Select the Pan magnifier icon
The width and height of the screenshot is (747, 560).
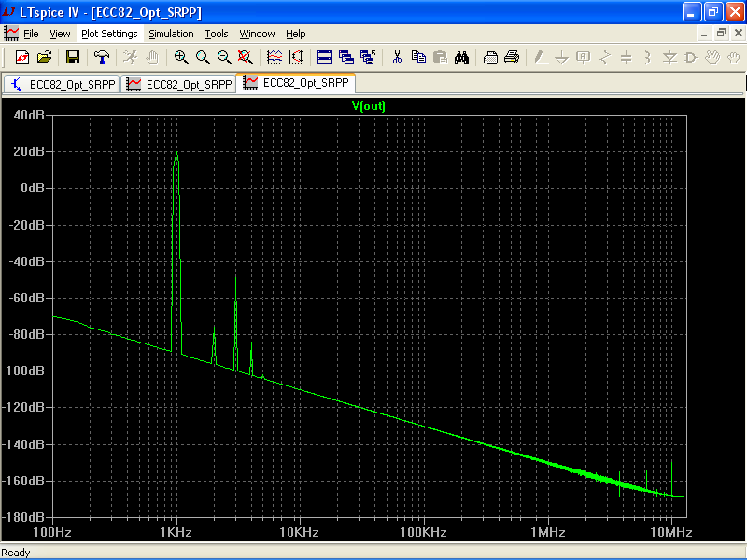point(203,58)
